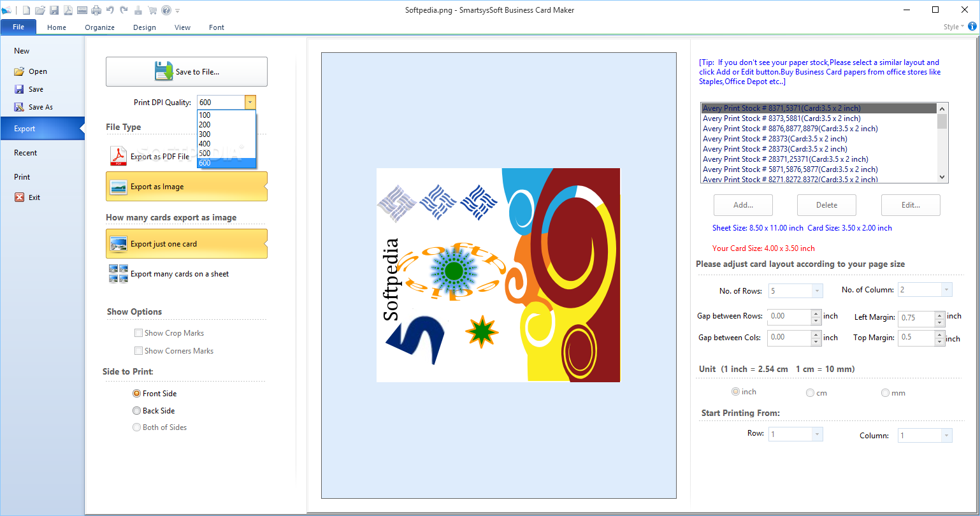Select the Back Side radio button
Viewport: 980px width, 516px height.
coord(136,411)
